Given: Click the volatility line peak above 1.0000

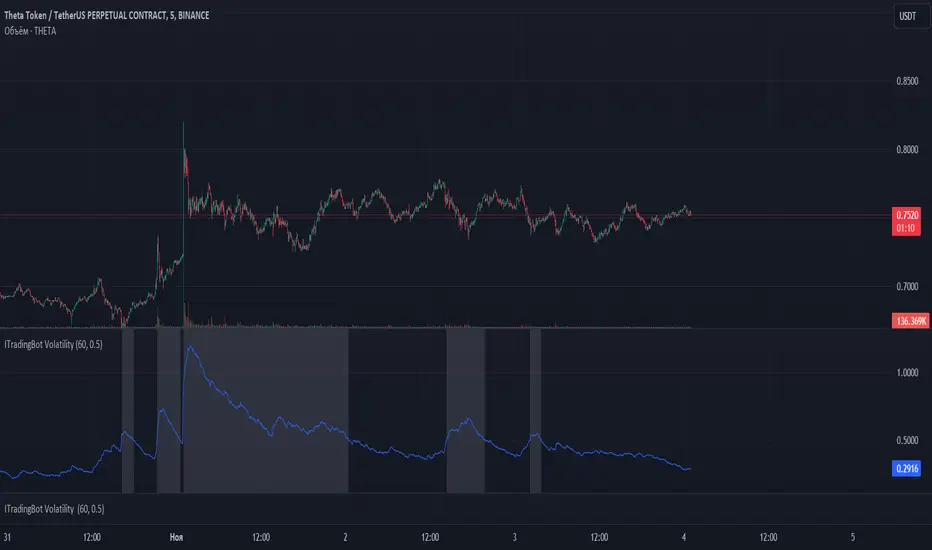Looking at the screenshot, I should [x=190, y=347].
